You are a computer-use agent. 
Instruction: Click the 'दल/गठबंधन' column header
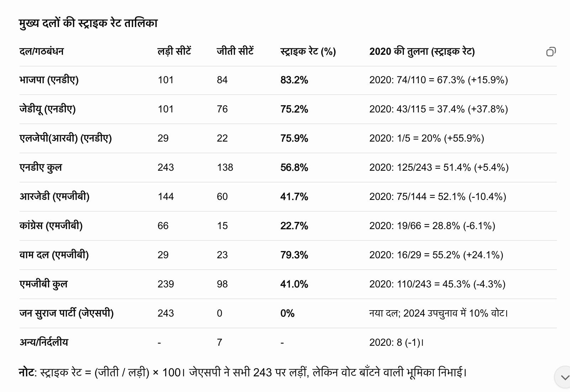pos(42,52)
